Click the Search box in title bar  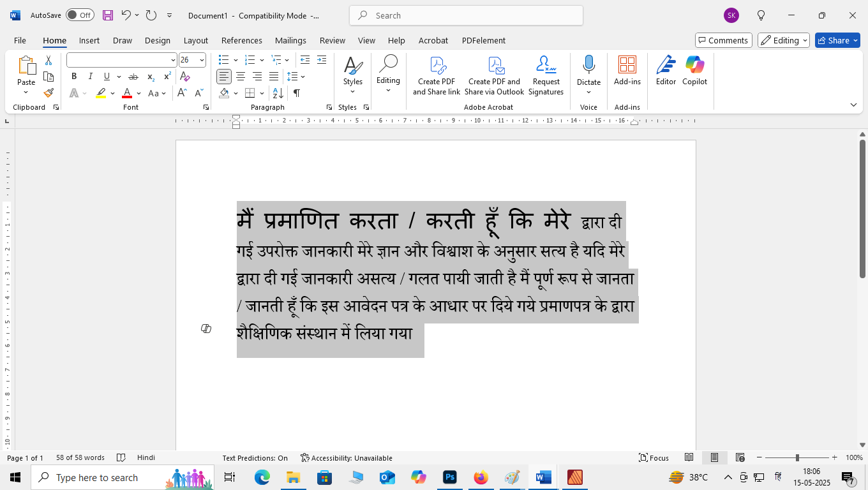click(x=466, y=15)
